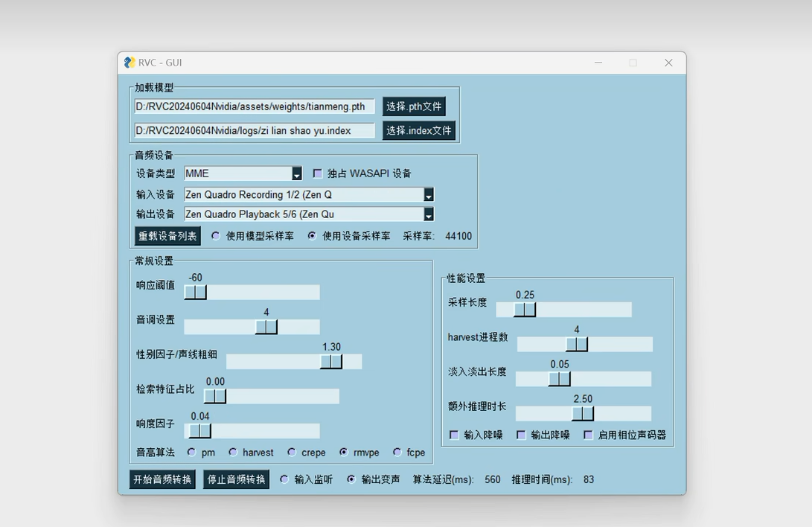Click the 选择.index文件 button

click(419, 130)
